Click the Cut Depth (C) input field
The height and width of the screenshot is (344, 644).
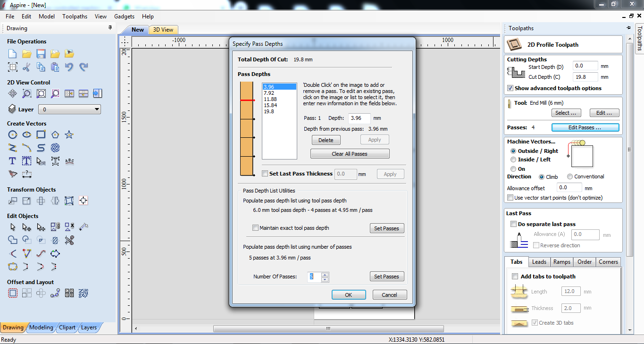point(585,77)
